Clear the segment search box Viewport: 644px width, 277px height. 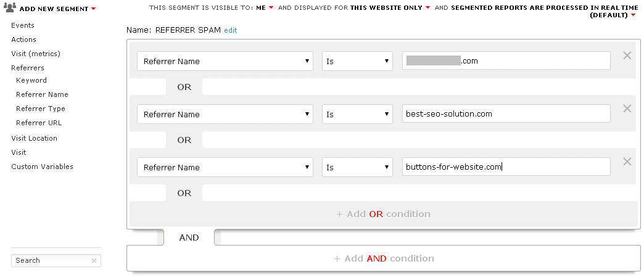click(94, 261)
